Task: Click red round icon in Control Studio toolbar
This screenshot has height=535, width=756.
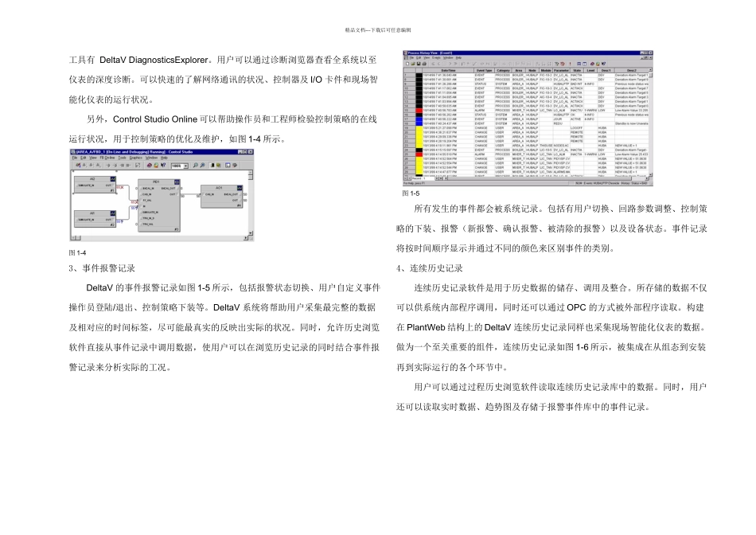Action: tap(150, 166)
